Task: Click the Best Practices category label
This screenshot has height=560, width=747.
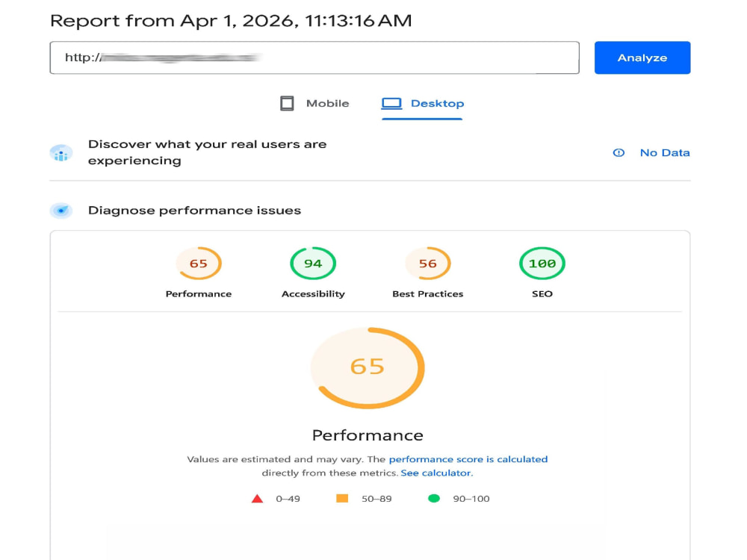Action: click(x=428, y=293)
